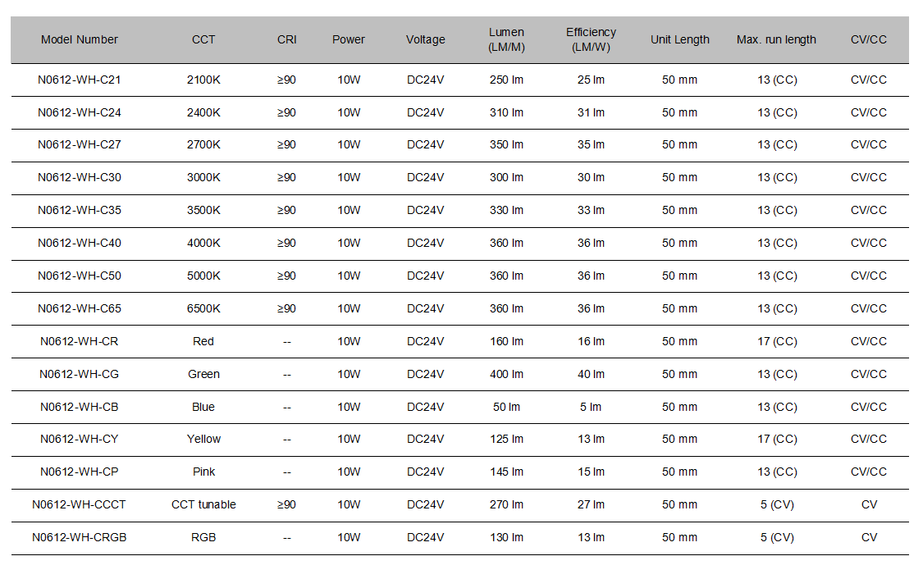Select the RGB cell in last row
This screenshot has height=588, width=923.
(x=203, y=537)
